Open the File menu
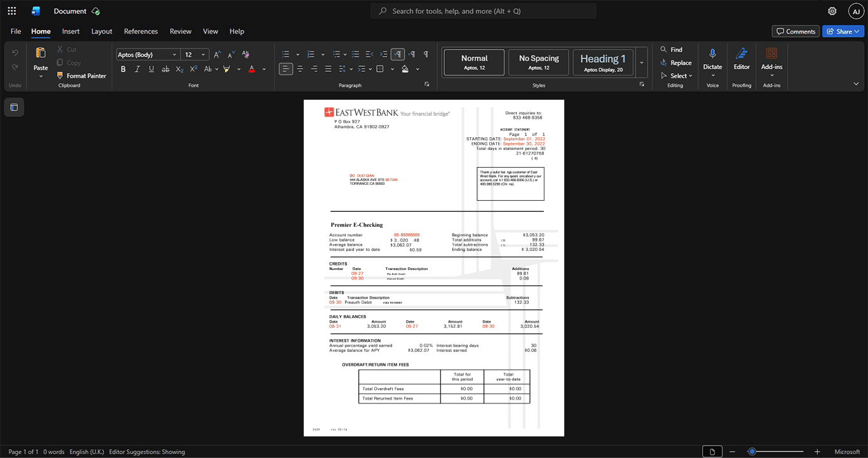868x458 pixels. coord(16,31)
